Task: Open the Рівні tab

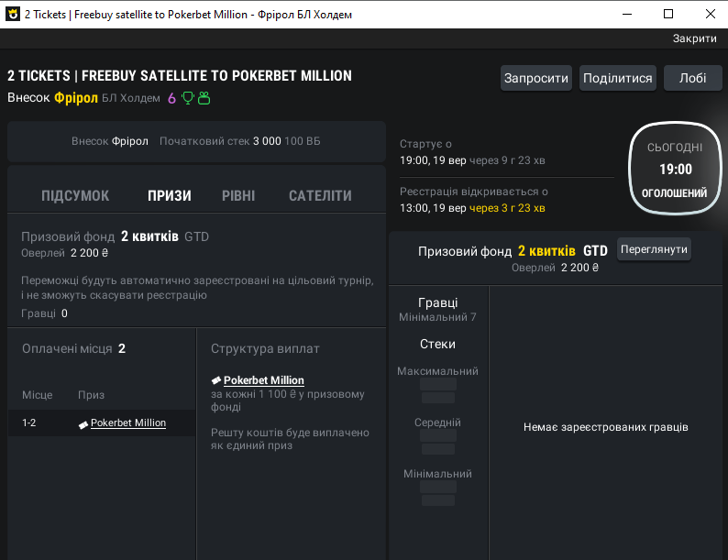Action: (238, 196)
